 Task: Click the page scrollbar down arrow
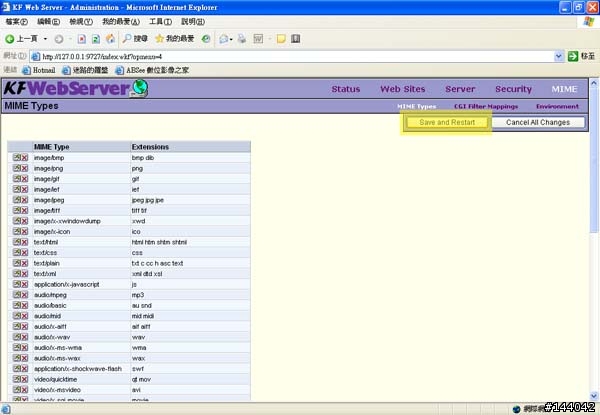(x=594, y=396)
